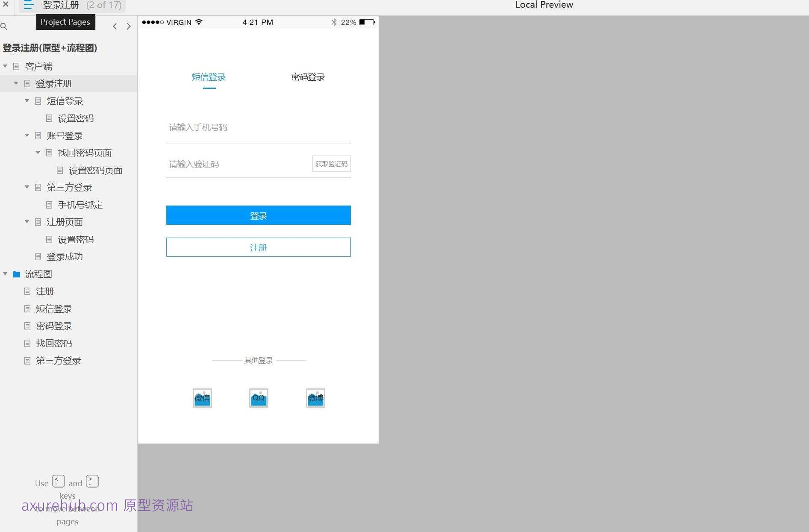Click the 登录 blue button
Screen dimensions: 809x532
pyautogui.click(x=259, y=215)
